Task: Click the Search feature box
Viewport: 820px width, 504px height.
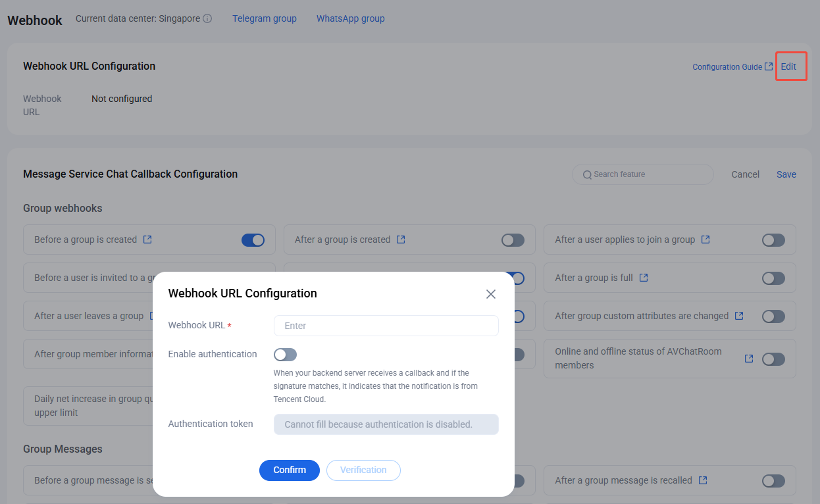Action: 643,174
